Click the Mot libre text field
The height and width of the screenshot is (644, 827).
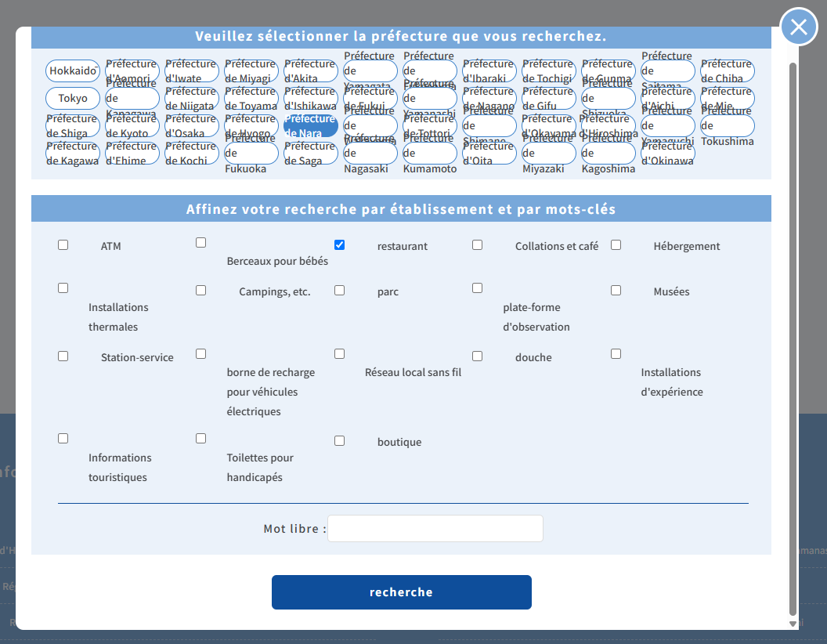click(x=435, y=529)
